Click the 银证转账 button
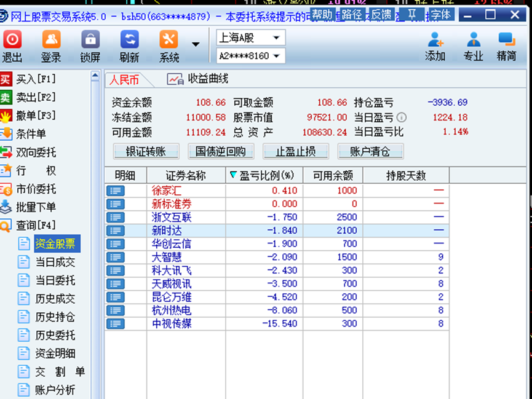 [146, 151]
